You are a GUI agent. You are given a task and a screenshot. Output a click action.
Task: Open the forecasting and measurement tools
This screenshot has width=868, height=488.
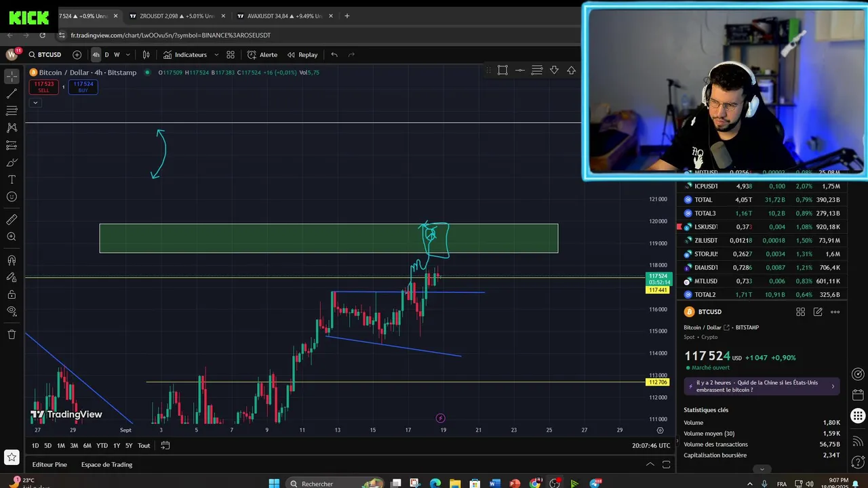click(x=12, y=145)
